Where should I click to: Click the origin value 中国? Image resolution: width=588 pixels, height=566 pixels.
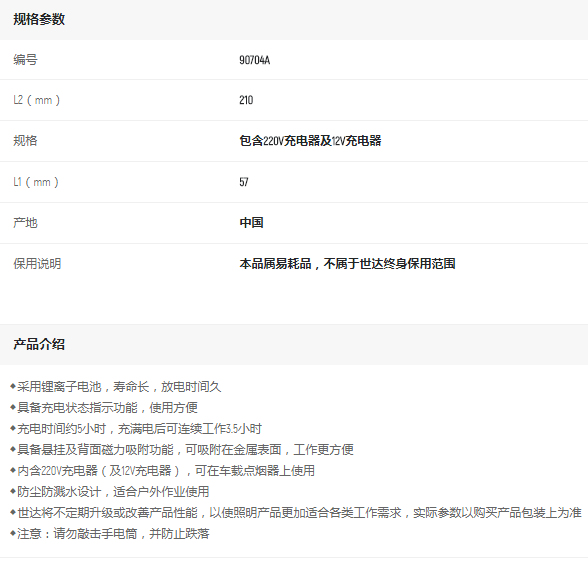point(251,223)
